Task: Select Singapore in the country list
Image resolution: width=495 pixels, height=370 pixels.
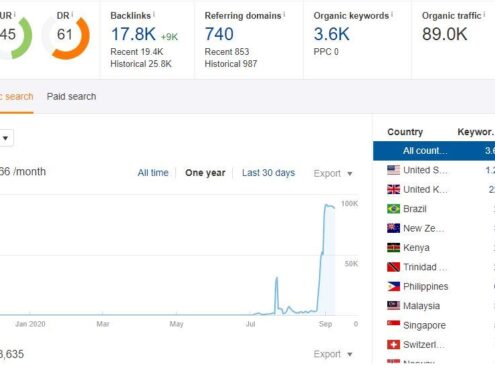Action: [x=434, y=325]
